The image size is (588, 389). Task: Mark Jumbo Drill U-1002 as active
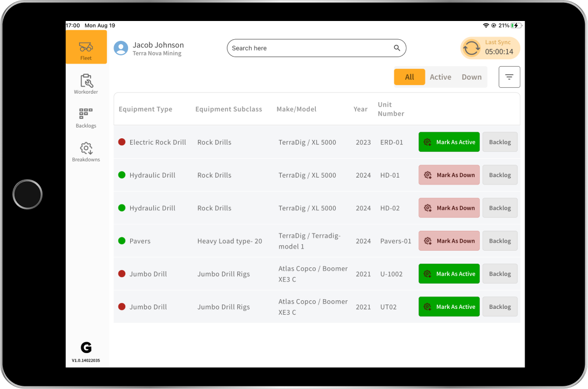tap(449, 274)
